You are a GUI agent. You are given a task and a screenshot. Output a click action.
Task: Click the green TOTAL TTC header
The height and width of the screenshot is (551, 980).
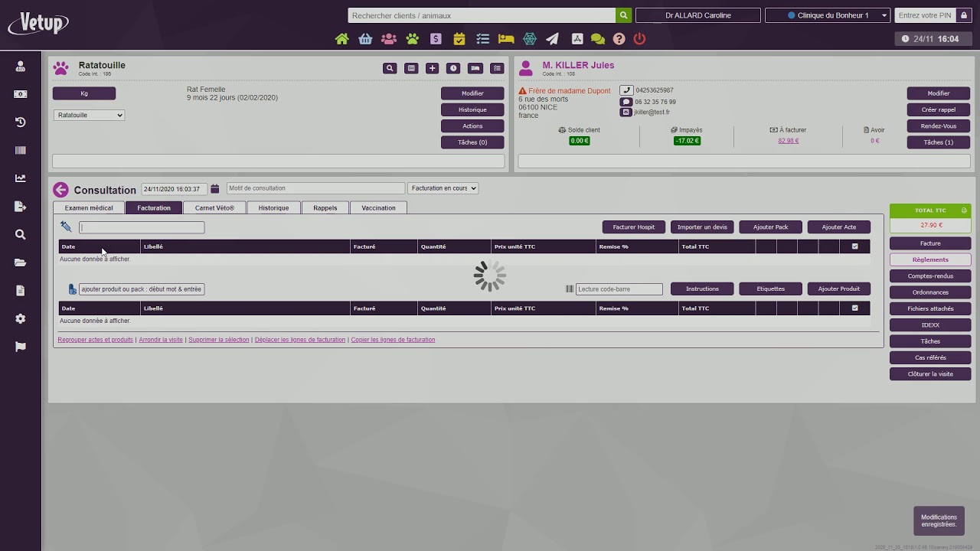[930, 210]
